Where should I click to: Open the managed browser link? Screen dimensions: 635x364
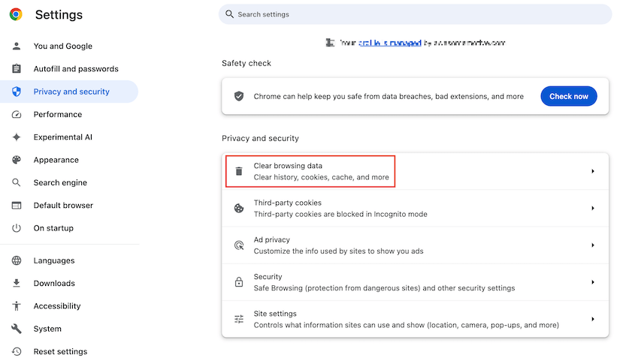[390, 43]
